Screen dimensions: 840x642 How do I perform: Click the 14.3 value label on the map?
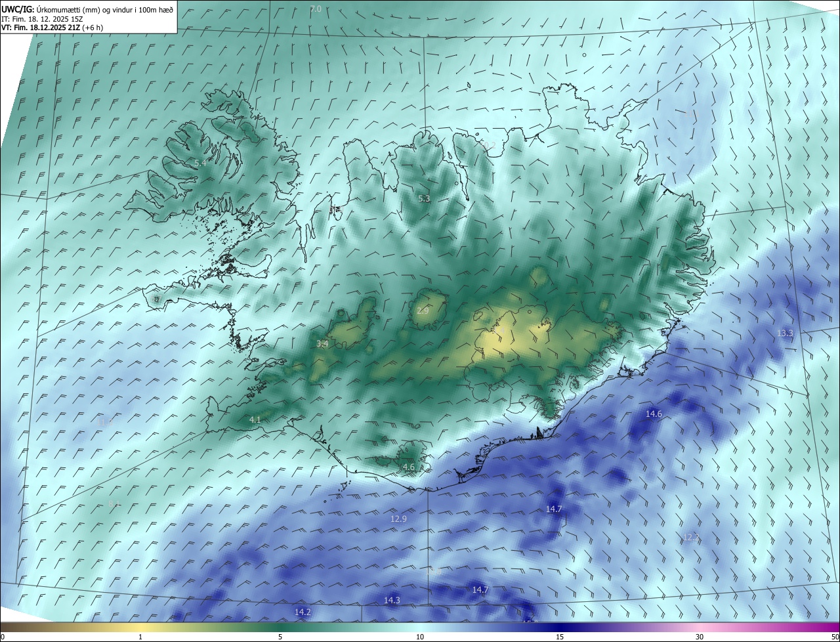pyautogui.click(x=392, y=600)
